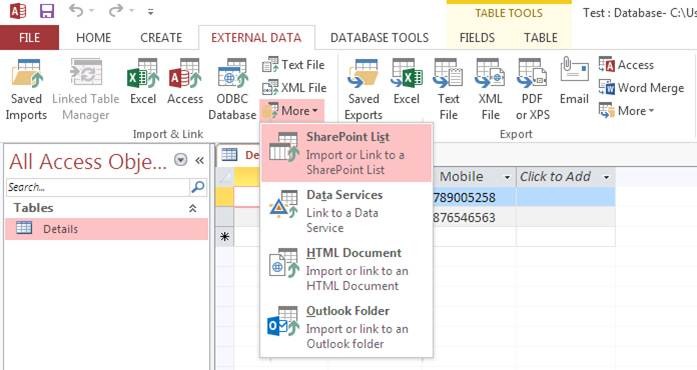Viewport: 697px width, 370px height.
Task: Export to PDF or XPS
Action: point(533,90)
